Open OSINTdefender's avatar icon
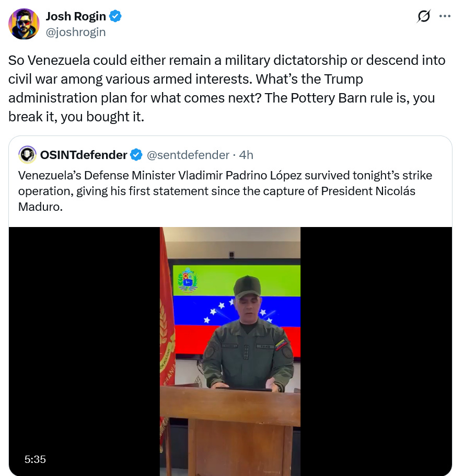Image resolution: width=464 pixels, height=476 pixels. pyautogui.click(x=27, y=155)
